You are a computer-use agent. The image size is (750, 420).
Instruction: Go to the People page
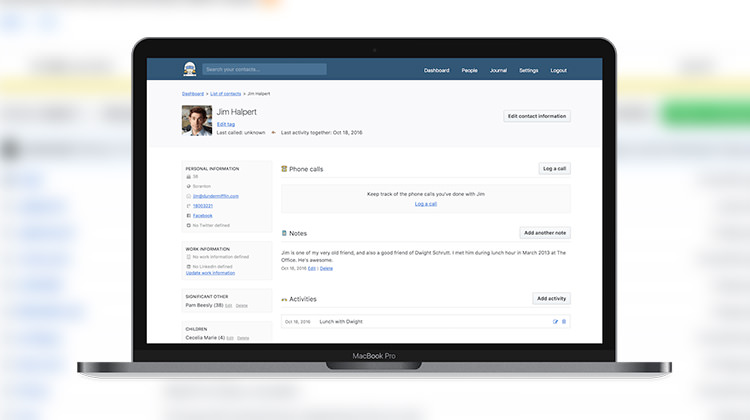tap(469, 71)
